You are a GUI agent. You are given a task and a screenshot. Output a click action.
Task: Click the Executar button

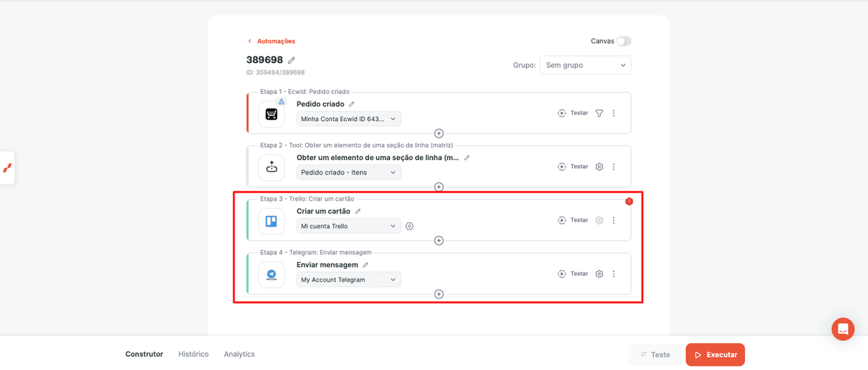click(715, 355)
